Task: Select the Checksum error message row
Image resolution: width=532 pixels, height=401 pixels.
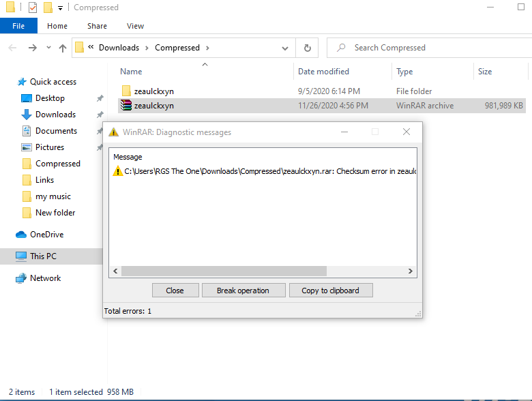Action: (264, 171)
